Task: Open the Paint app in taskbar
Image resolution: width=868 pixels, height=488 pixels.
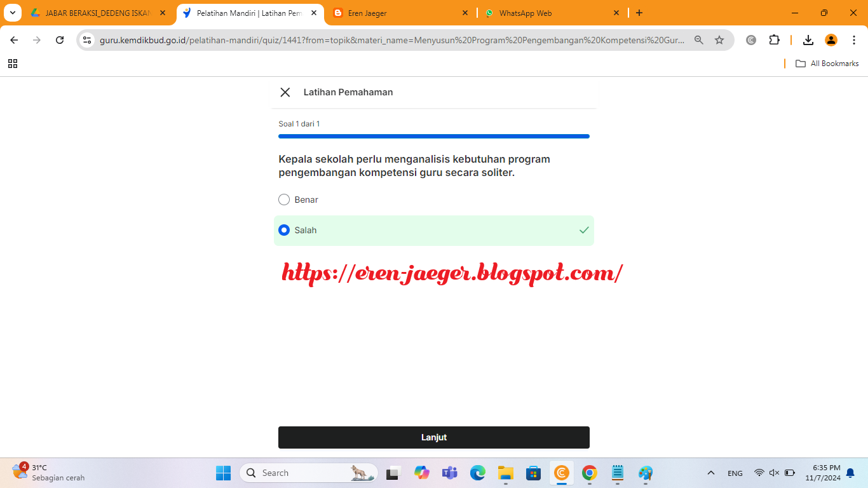Action: (646, 473)
